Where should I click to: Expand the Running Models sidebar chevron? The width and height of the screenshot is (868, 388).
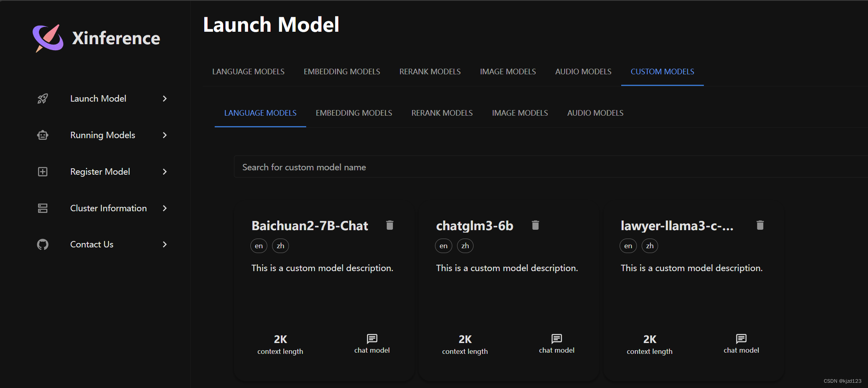click(x=165, y=135)
